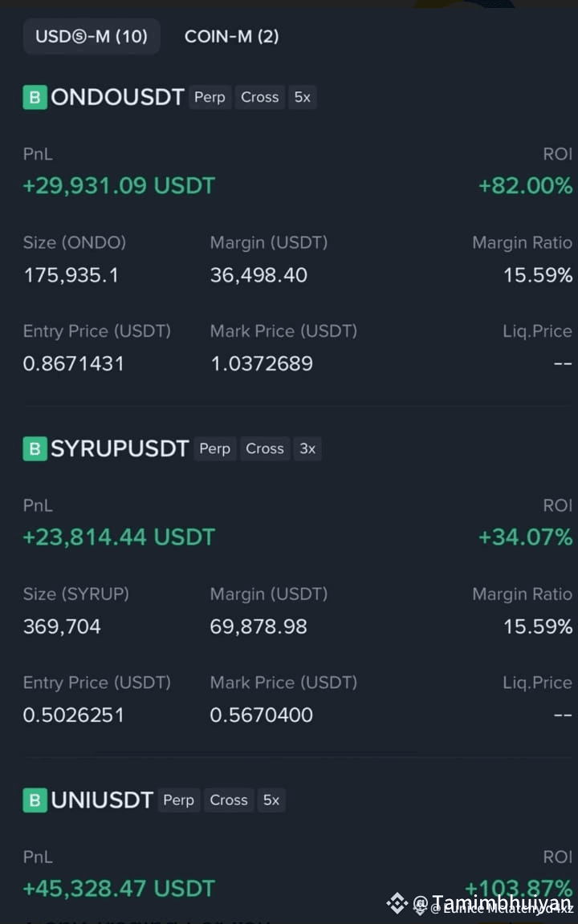578x924 pixels.
Task: Tap the Perp tag next to SYRUPUSDT
Action: [x=214, y=449]
